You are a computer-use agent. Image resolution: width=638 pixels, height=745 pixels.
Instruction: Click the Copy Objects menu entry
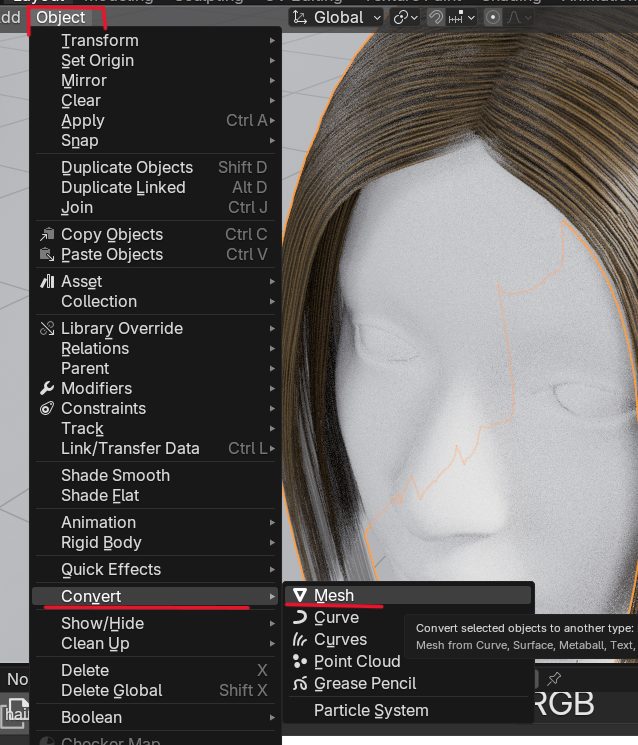click(x=112, y=234)
